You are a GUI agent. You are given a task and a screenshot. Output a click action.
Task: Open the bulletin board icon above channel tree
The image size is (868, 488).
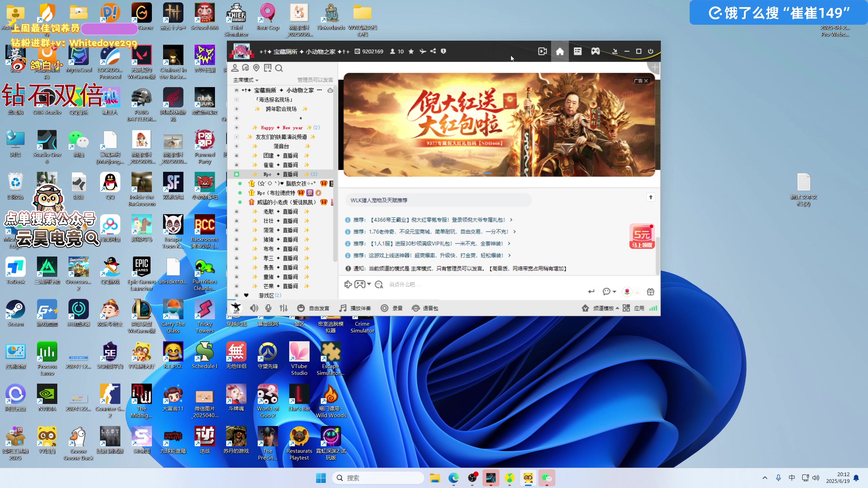click(x=268, y=68)
